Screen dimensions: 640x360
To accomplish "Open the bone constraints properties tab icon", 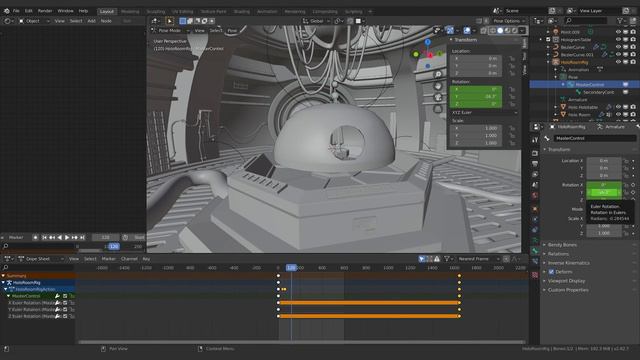I will click(x=535, y=261).
